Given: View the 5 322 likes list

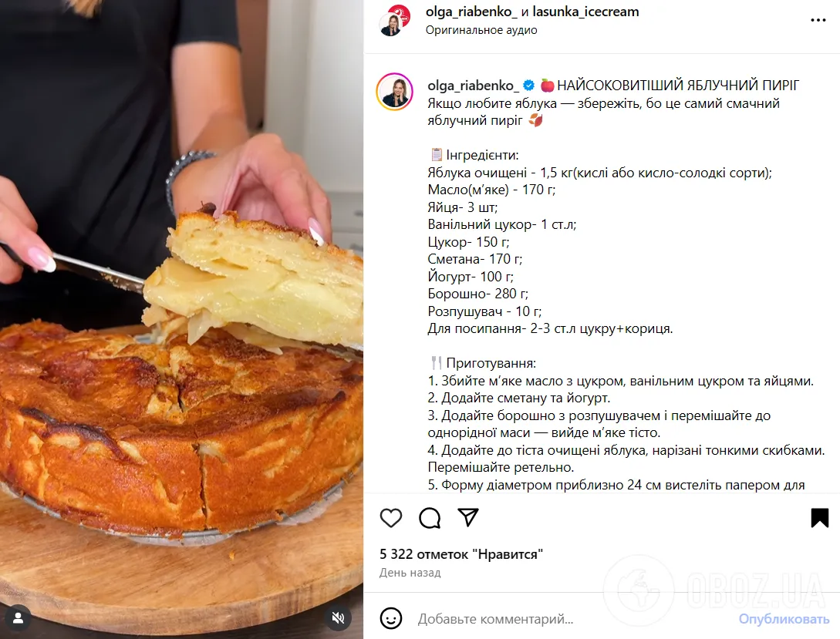Looking at the screenshot, I should (461, 554).
